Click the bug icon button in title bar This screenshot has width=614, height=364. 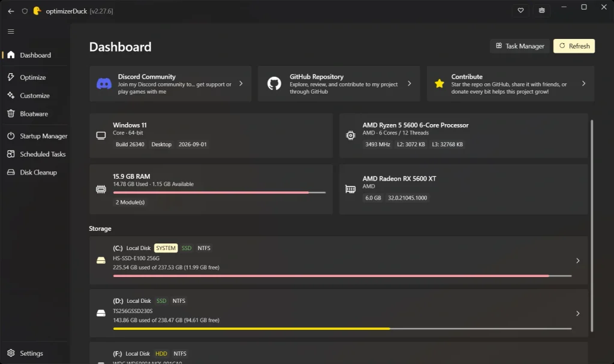[x=541, y=11]
